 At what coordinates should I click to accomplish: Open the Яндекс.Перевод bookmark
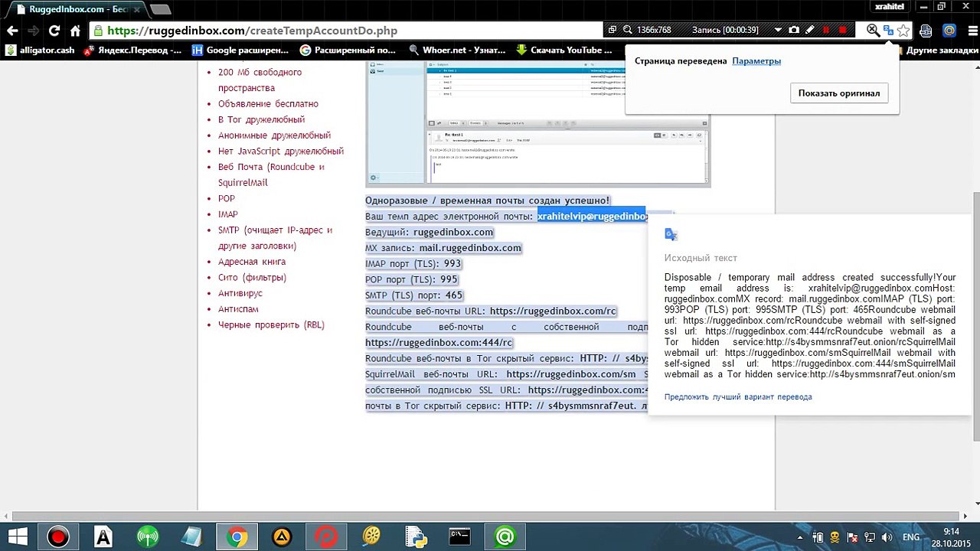click(133, 51)
